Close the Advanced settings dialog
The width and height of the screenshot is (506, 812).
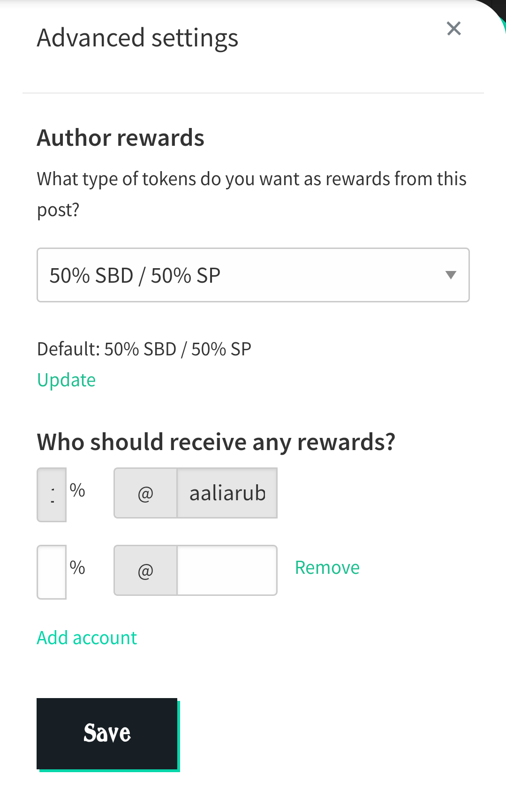(453, 29)
